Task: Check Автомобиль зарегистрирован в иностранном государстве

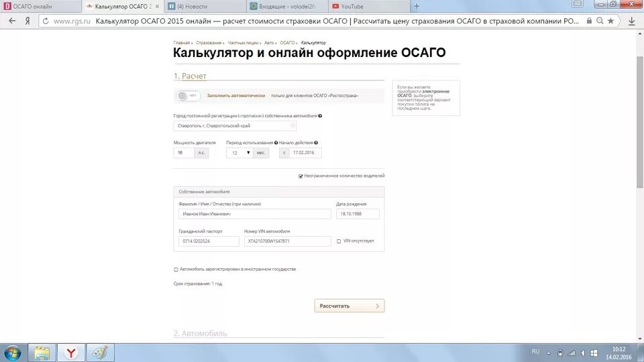Action: pyautogui.click(x=176, y=269)
